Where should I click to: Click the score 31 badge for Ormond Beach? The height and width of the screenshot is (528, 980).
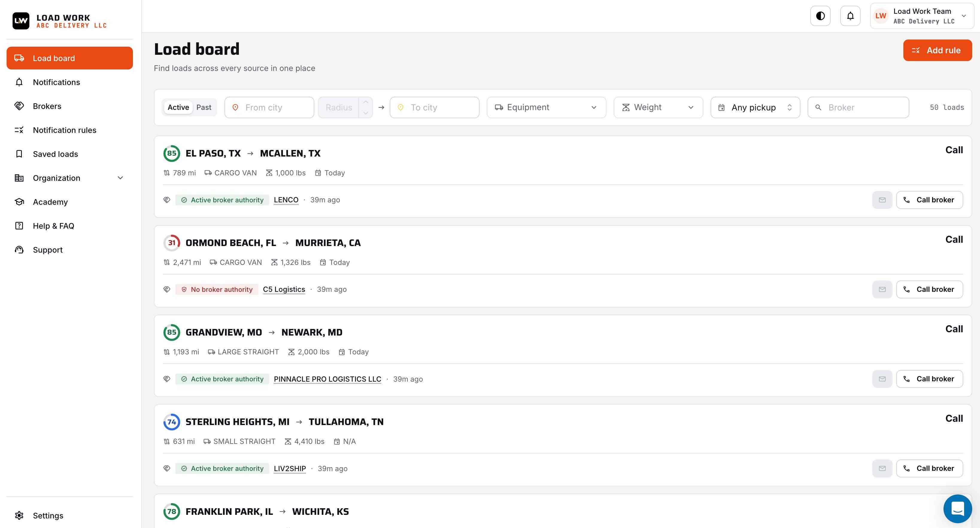(172, 243)
